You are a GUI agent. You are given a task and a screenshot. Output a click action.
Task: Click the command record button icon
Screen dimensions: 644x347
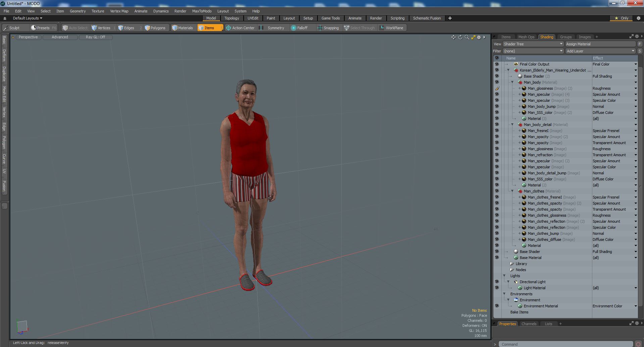tap(638, 344)
